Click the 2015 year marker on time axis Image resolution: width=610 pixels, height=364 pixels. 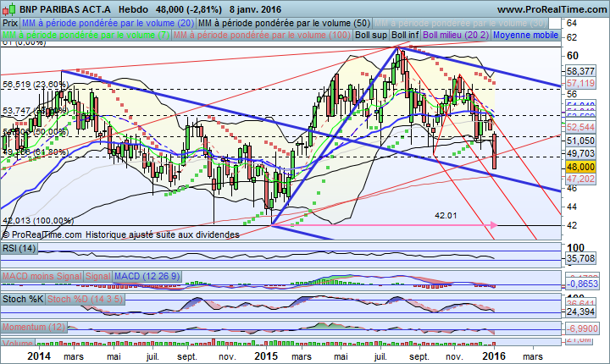[x=266, y=356]
